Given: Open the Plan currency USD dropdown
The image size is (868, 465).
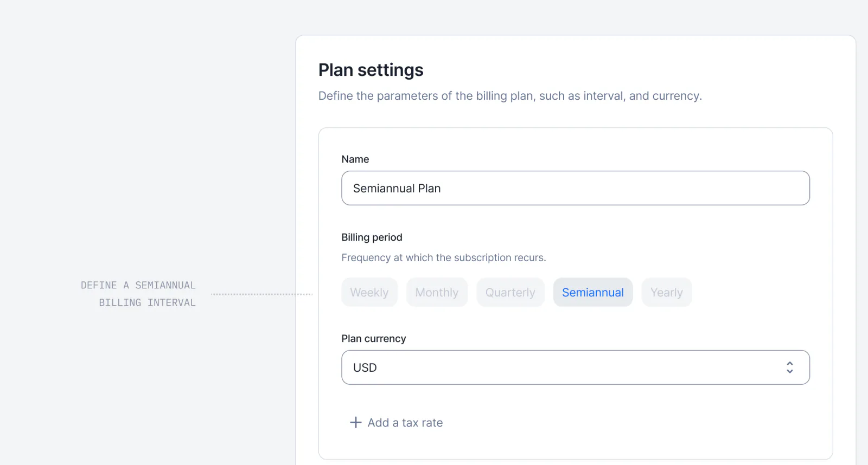Looking at the screenshot, I should tap(576, 367).
